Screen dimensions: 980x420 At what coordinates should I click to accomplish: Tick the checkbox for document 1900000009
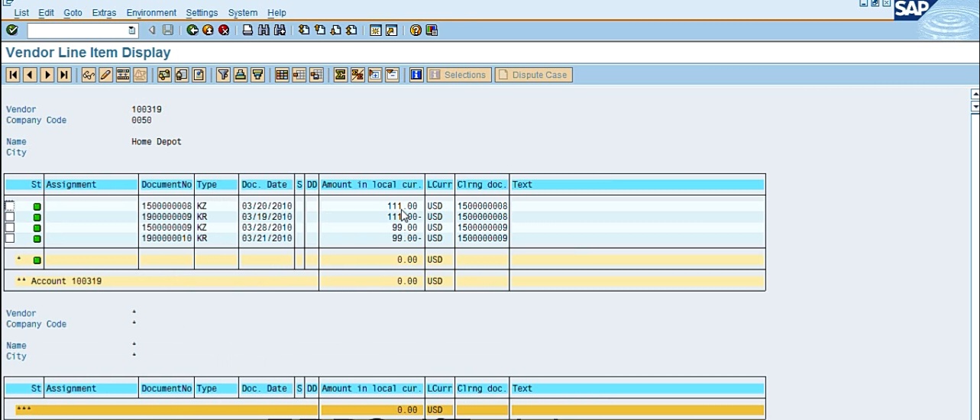10,217
